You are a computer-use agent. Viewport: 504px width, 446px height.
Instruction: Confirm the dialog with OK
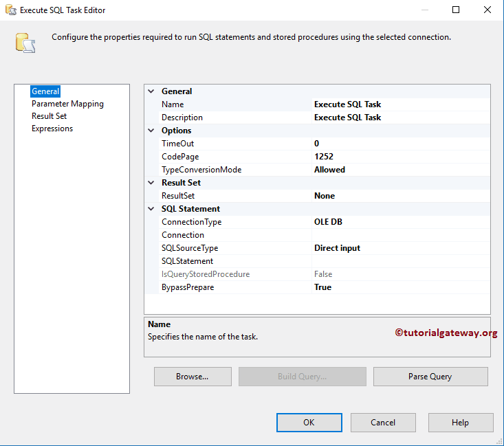[x=309, y=423]
